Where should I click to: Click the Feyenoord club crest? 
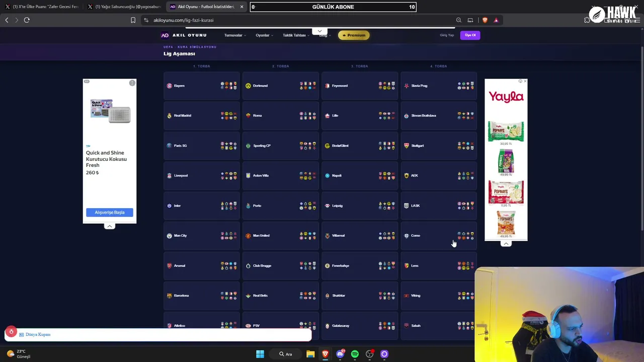pos(327,86)
